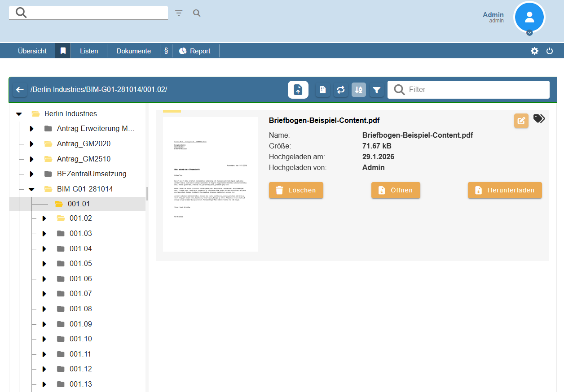Switch to the Dokumente tab
The width and height of the screenshot is (564, 392).
(133, 51)
